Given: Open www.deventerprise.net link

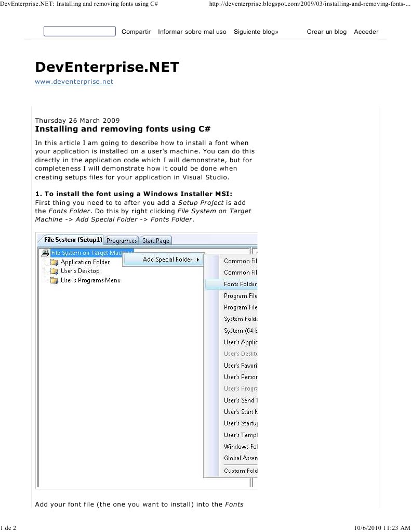Looking at the screenshot, I should point(74,82).
